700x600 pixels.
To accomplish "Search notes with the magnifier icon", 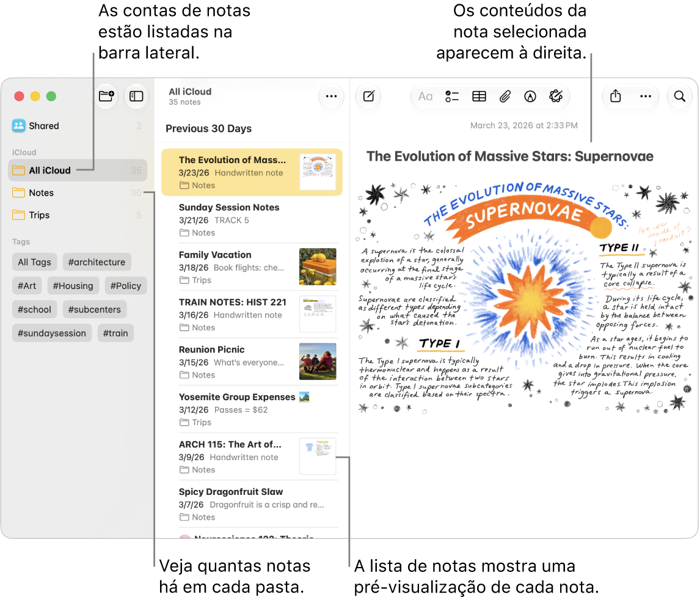I will coord(679,96).
